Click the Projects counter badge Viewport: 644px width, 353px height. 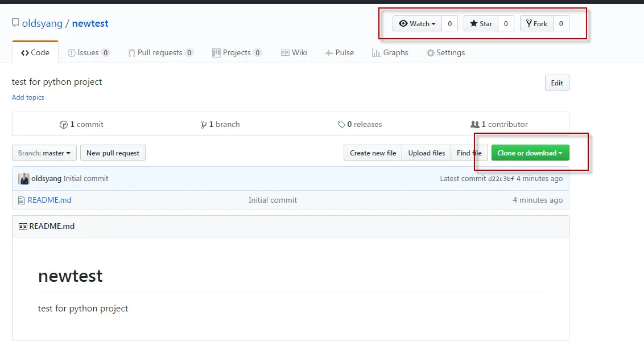tap(258, 52)
